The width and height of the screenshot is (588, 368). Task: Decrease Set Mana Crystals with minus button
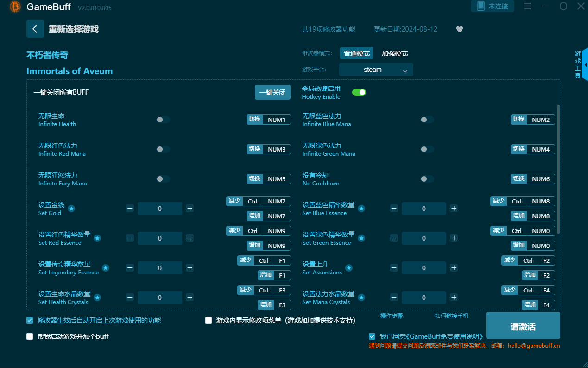click(394, 298)
